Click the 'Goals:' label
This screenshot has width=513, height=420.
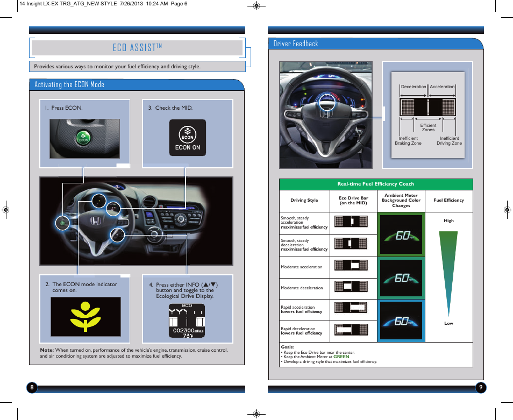click(x=287, y=347)
